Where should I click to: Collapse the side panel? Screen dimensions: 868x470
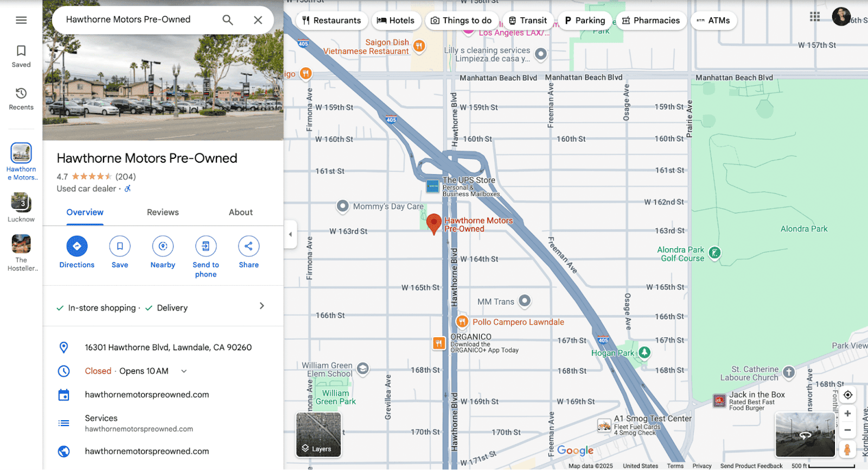290,234
